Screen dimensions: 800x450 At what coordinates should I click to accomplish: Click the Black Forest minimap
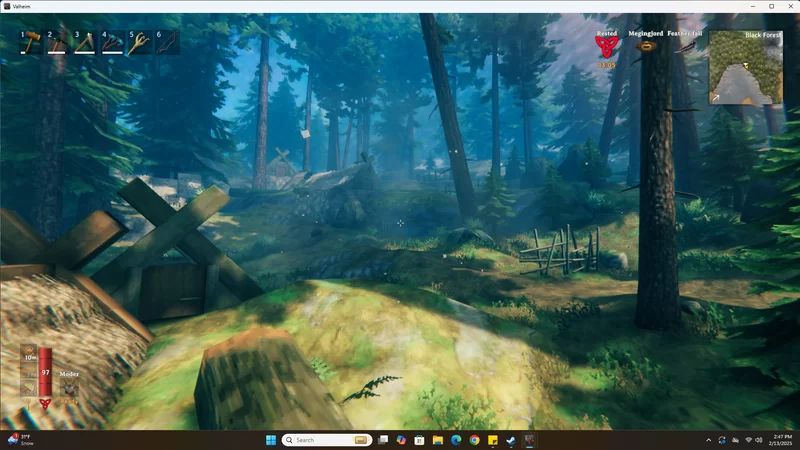pyautogui.click(x=746, y=67)
